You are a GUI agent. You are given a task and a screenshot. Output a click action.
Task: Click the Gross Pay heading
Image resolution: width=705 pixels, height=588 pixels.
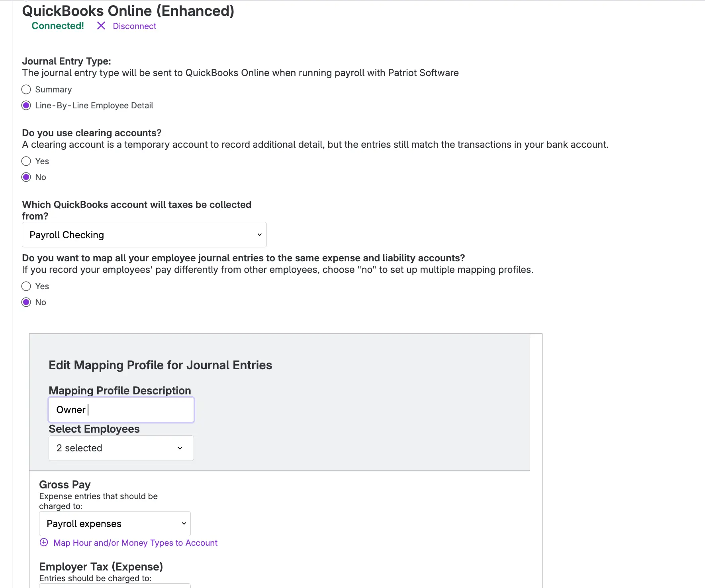click(65, 485)
